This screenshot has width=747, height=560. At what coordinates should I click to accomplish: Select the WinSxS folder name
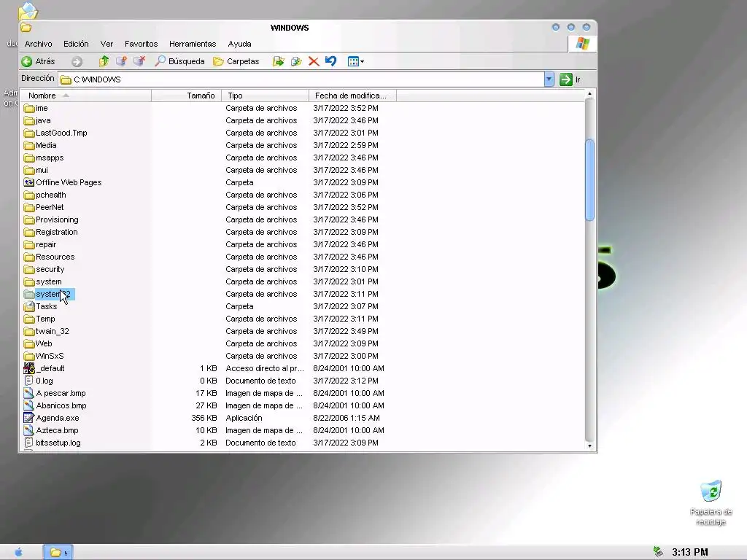50,356
